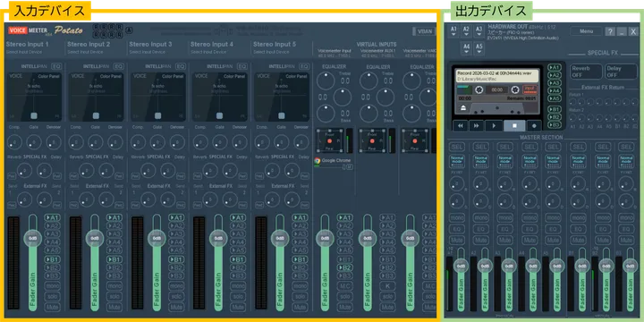This screenshot has width=644, height=322.
Task: Open the VBAN settings
Action: pyautogui.click(x=425, y=31)
